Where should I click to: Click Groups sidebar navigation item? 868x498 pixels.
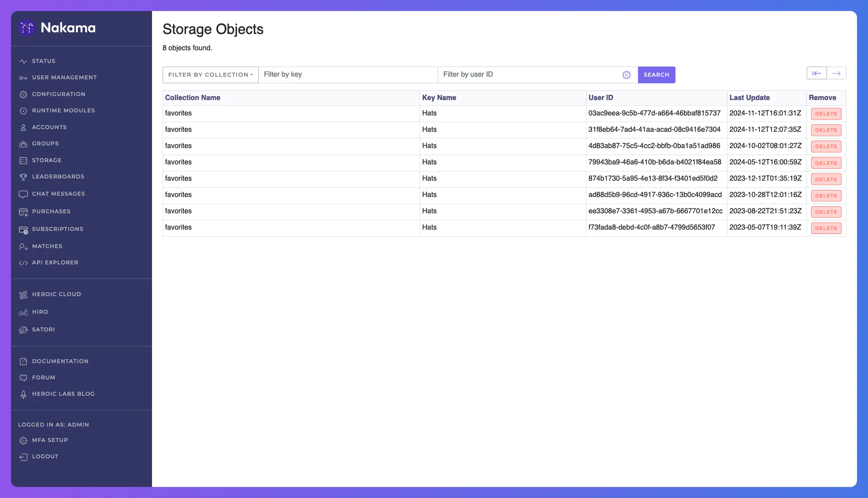pyautogui.click(x=45, y=144)
